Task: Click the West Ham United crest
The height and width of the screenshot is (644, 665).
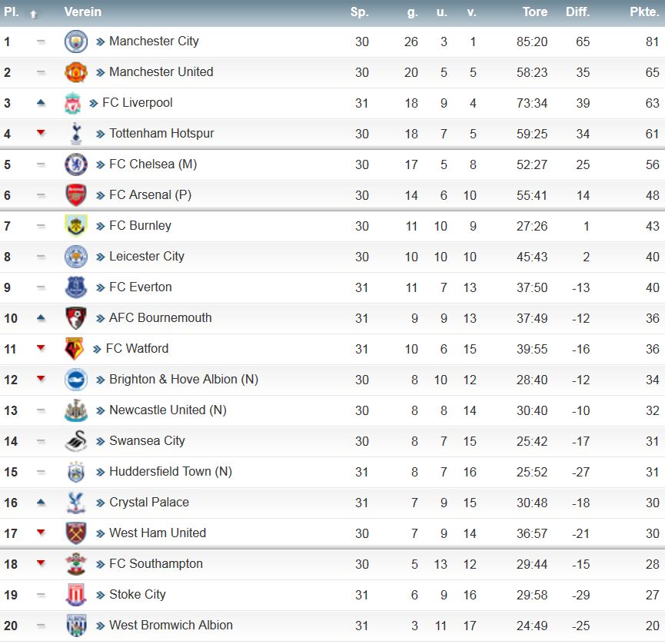Action: (76, 533)
